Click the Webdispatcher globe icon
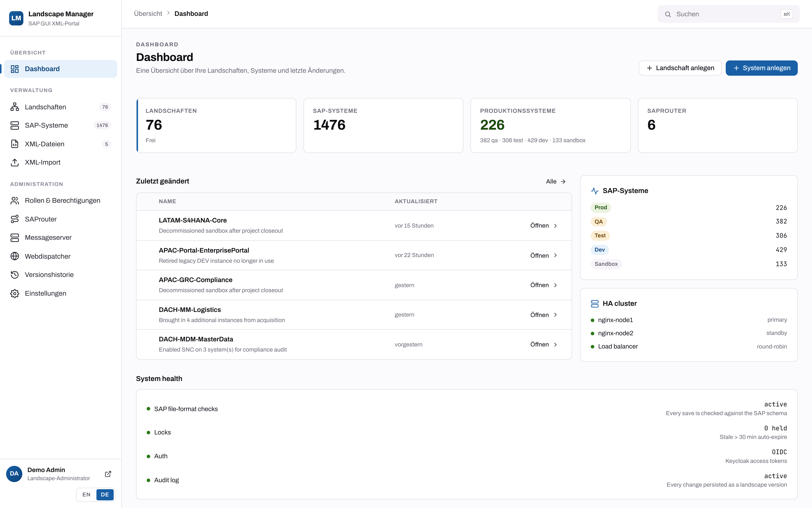The height and width of the screenshot is (508, 812). 15,256
